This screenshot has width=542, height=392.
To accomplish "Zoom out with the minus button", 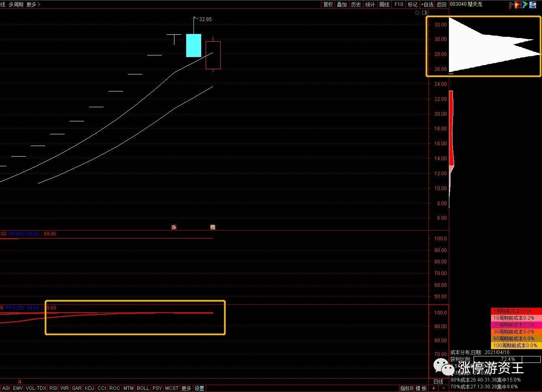I will (x=444, y=388).
